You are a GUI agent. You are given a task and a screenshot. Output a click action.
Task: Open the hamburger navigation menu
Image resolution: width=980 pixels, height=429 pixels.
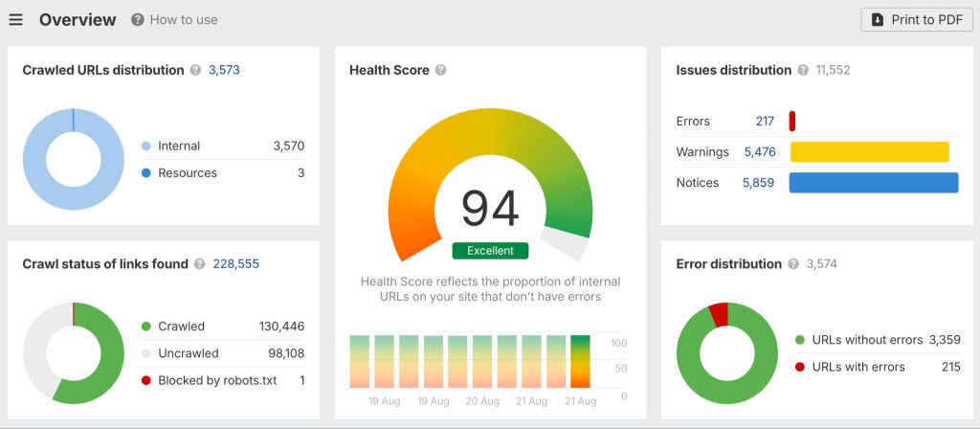pos(15,20)
